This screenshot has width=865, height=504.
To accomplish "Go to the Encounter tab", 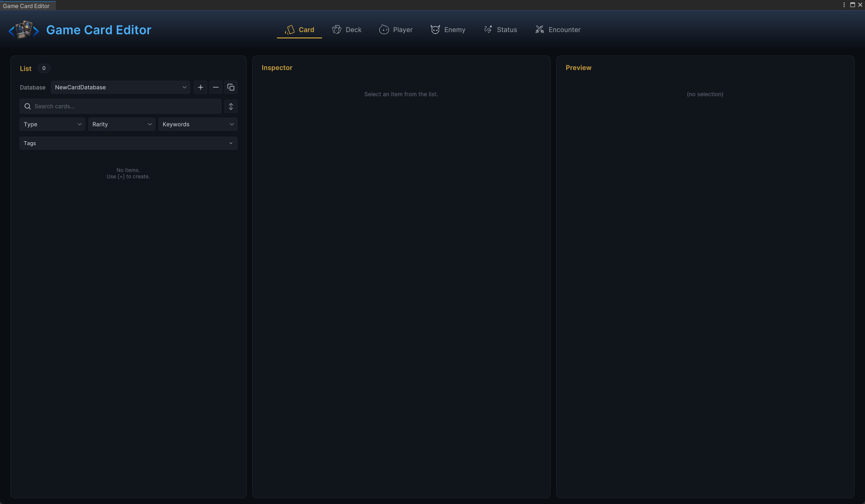I will click(x=558, y=29).
